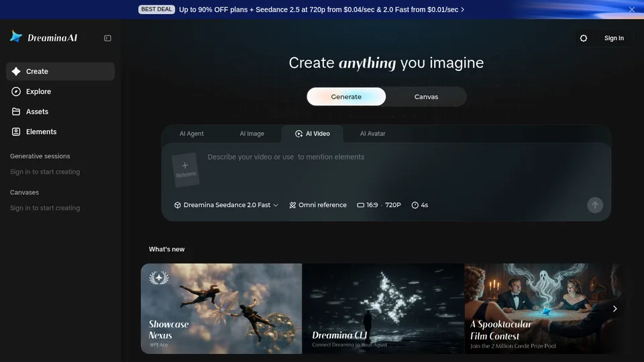Screen dimensions: 644x362
Task: Click the BEST DEAL badge
Action: 156,9
